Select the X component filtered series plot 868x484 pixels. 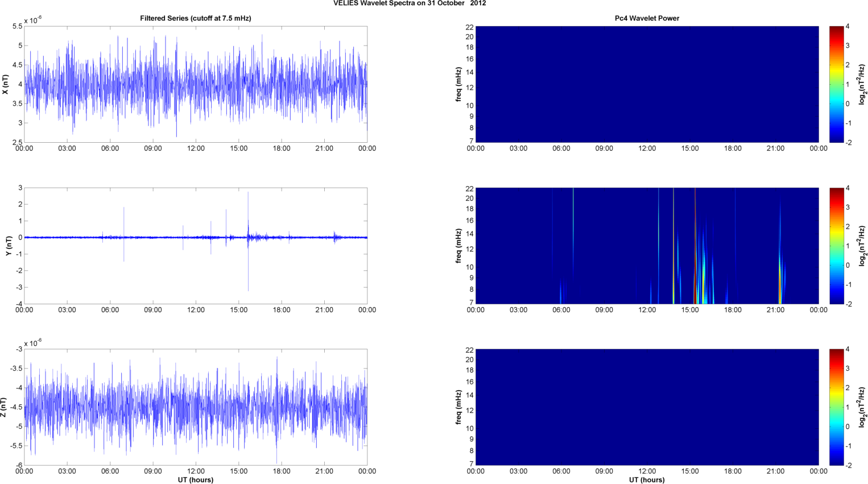click(x=195, y=84)
